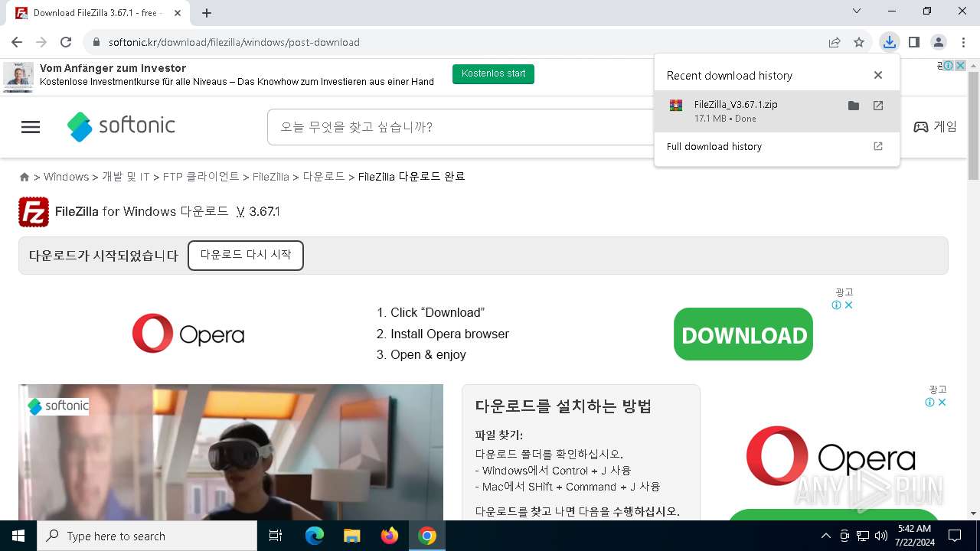This screenshot has width=980, height=551.
Task: Bookmark this page with the star icon
Action: point(859,42)
